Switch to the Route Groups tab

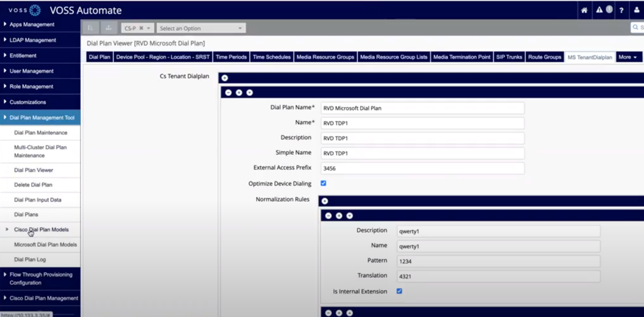pos(544,57)
